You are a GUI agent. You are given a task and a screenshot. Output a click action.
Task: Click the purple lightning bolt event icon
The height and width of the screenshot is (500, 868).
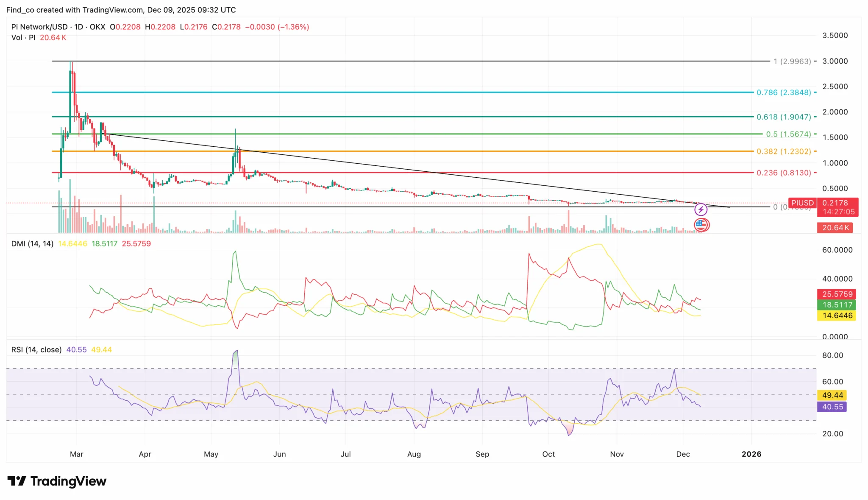click(x=701, y=209)
